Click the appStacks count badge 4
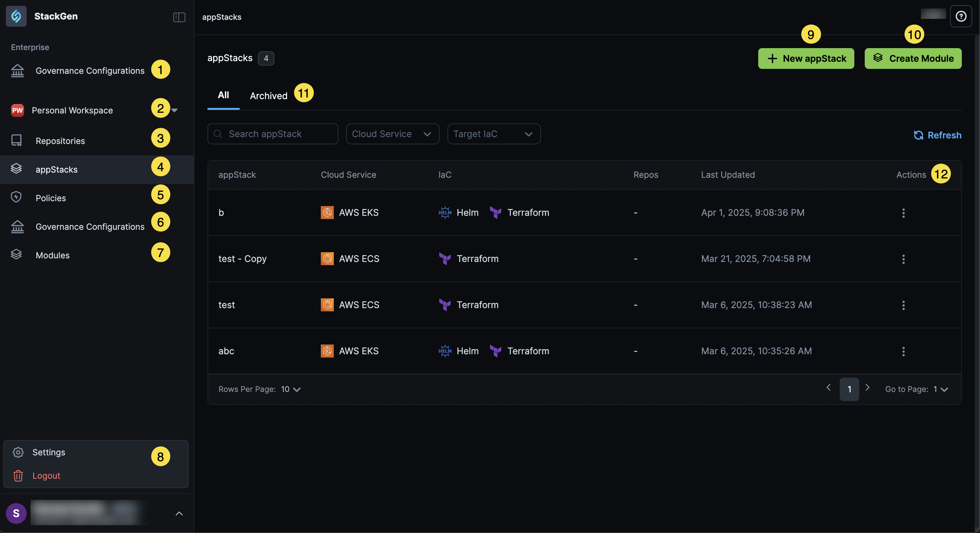Viewport: 980px width, 533px height. pyautogui.click(x=266, y=58)
